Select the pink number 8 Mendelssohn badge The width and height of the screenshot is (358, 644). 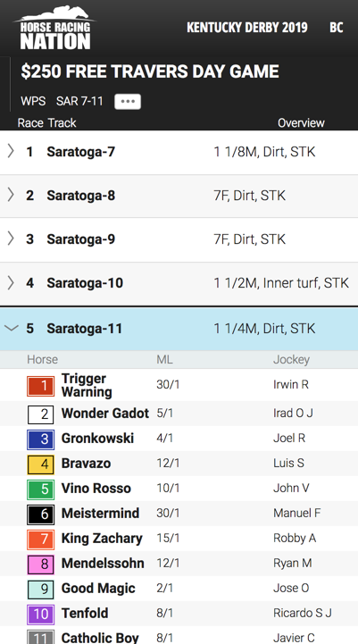(41, 565)
